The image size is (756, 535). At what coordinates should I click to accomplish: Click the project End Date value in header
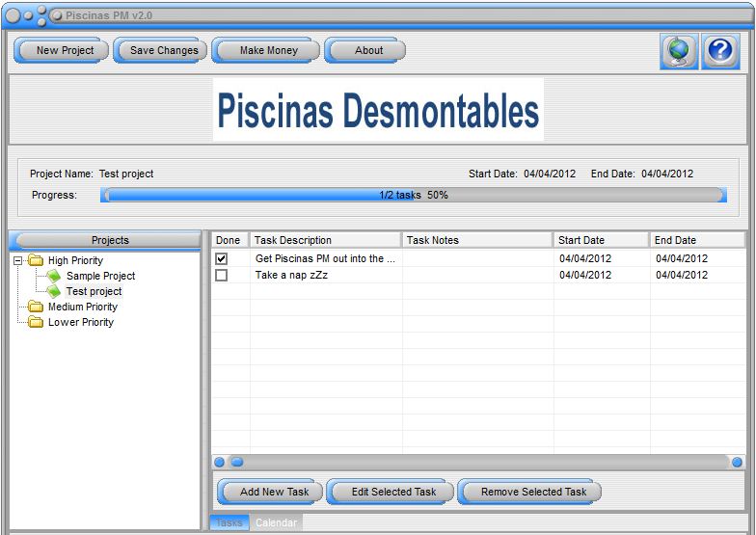click(667, 174)
